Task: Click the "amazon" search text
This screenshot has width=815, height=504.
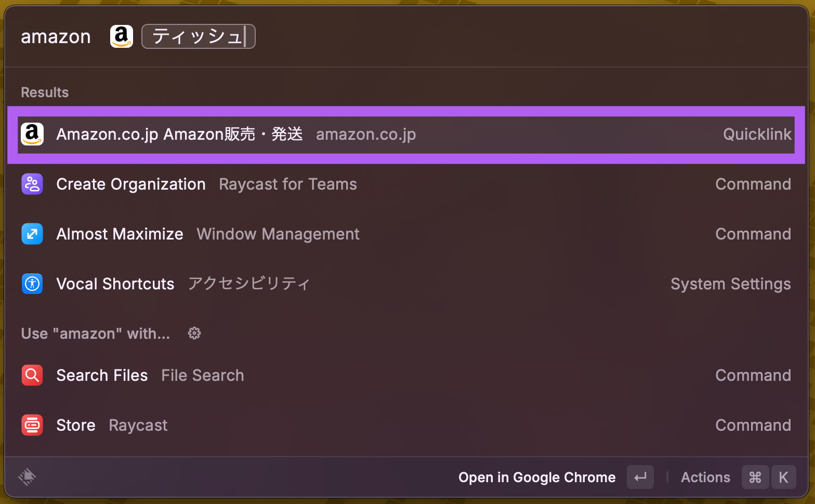Action: coord(56,37)
